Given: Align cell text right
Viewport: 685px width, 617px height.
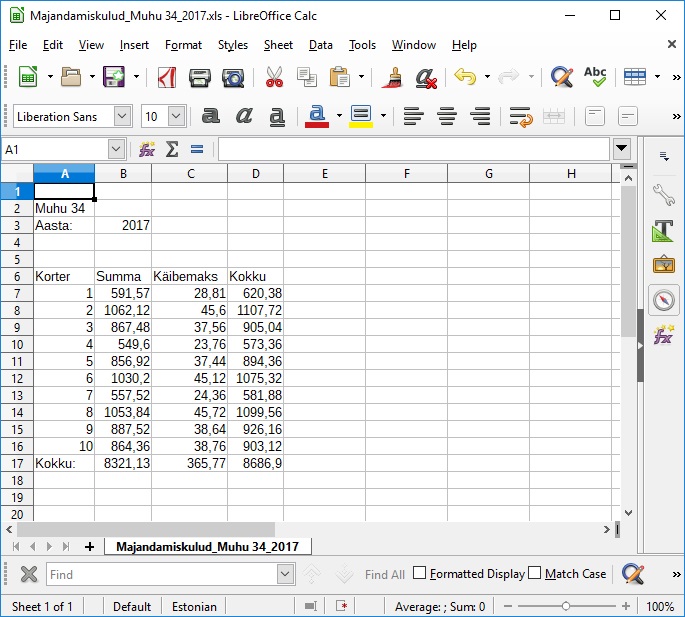Looking at the screenshot, I should [x=480, y=116].
